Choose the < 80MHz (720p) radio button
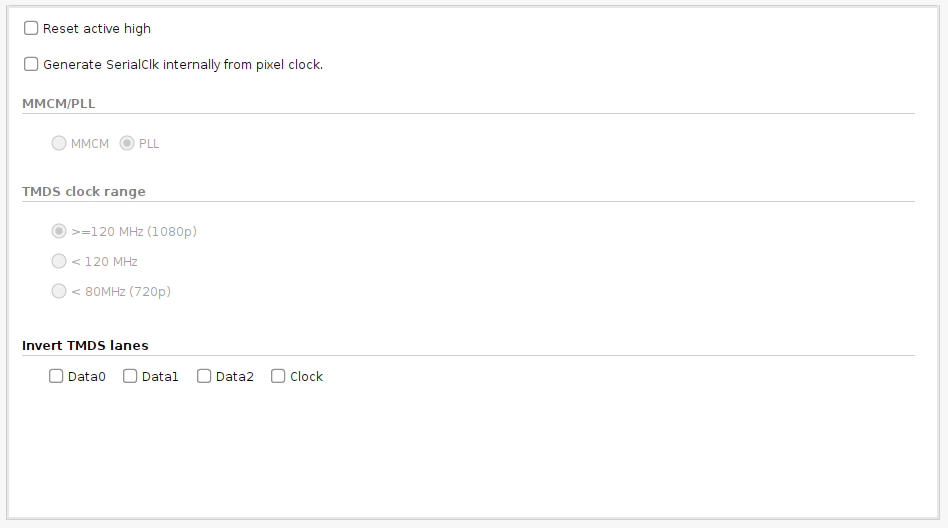The image size is (948, 528). (x=59, y=291)
